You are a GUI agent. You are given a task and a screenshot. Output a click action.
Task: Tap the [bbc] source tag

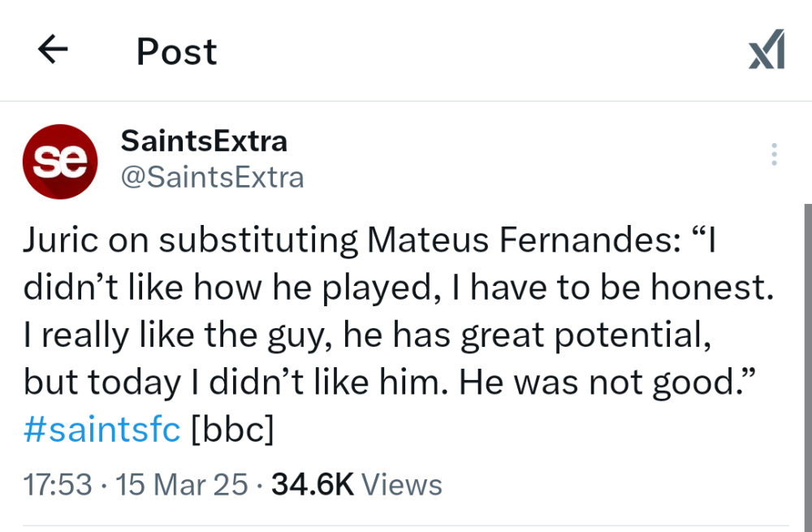click(x=231, y=430)
